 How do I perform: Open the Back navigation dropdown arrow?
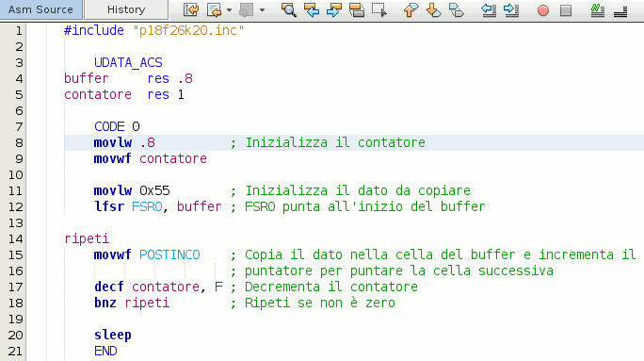coord(229,9)
